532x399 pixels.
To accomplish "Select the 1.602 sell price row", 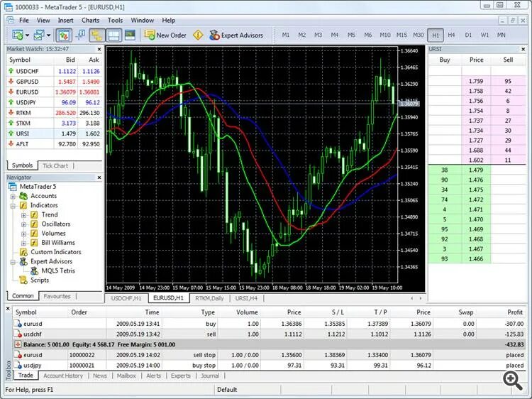I will (477, 160).
